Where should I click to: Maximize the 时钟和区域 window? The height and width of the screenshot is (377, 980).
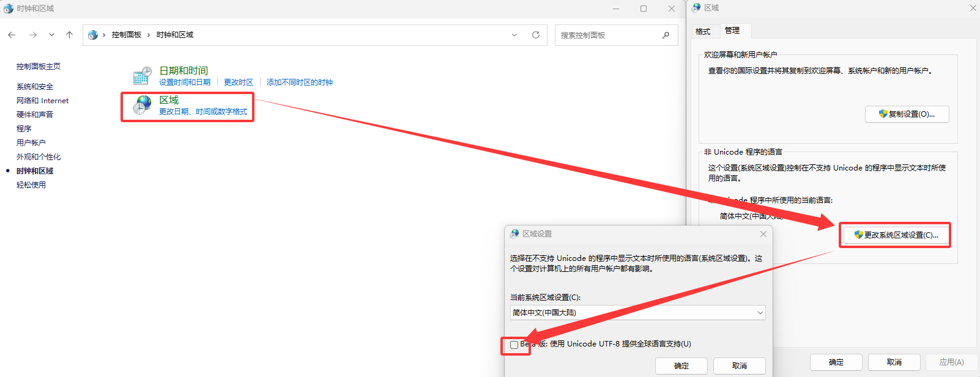644,9
